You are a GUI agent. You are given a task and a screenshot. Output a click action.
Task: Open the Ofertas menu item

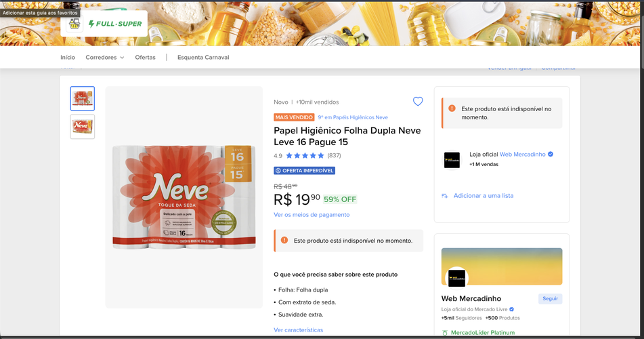pos(146,57)
